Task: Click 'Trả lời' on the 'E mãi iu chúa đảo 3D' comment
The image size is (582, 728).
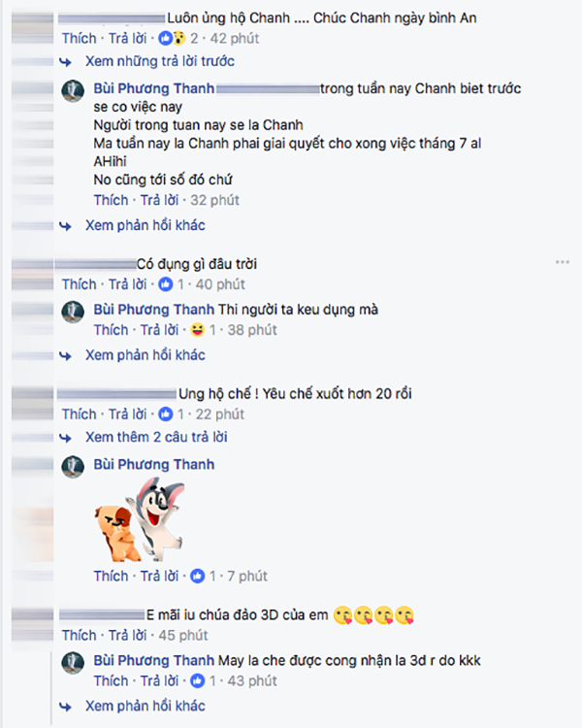Action: click(127, 635)
